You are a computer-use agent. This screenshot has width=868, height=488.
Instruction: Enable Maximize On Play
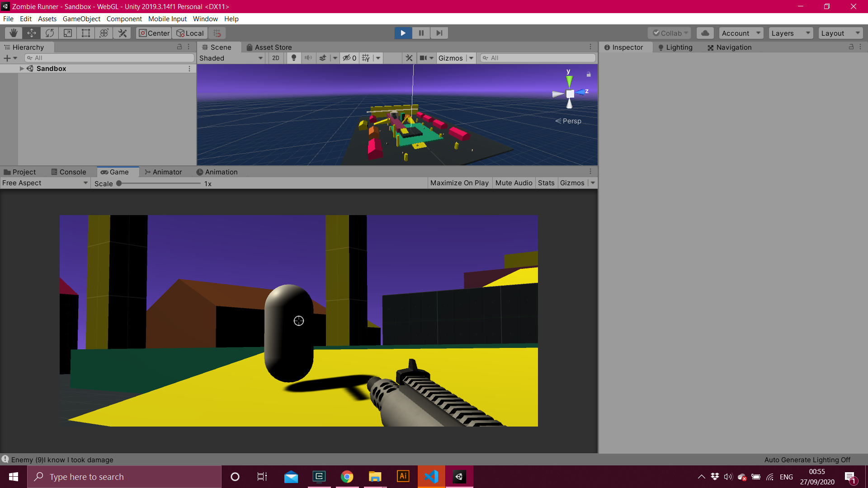tap(459, 183)
